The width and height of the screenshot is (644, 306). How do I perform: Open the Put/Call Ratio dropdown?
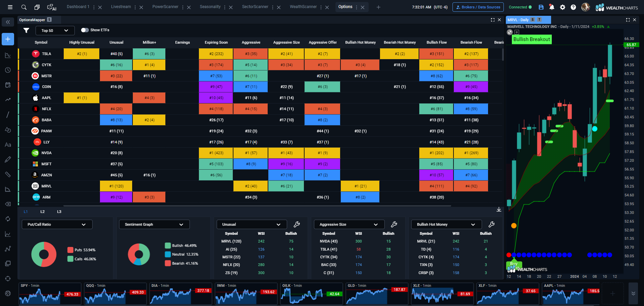pos(57,224)
